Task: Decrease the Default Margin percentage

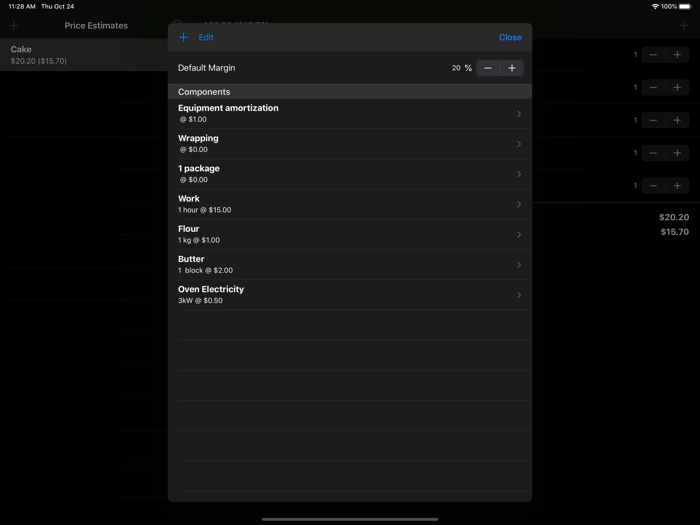Action: [488, 68]
